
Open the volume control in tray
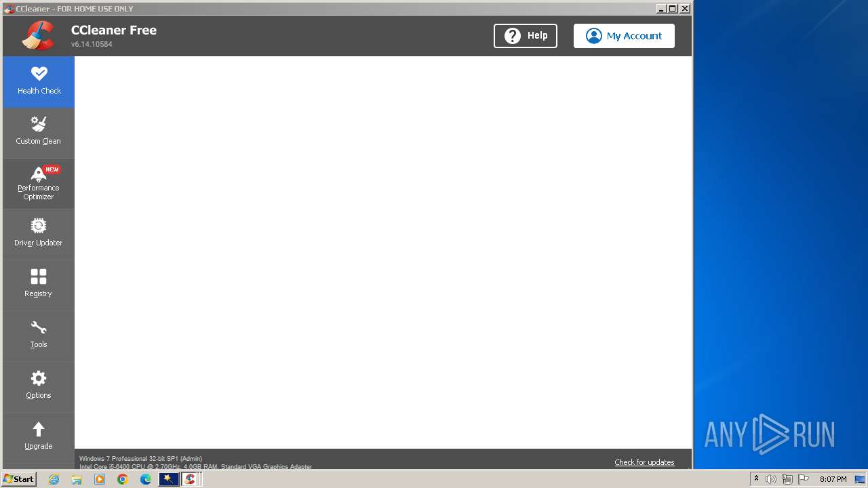pos(771,479)
